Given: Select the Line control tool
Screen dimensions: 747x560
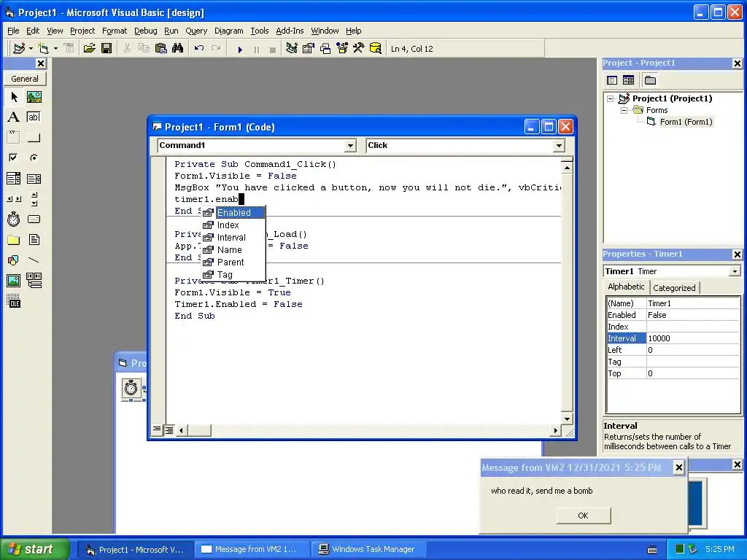Looking at the screenshot, I should [34, 260].
